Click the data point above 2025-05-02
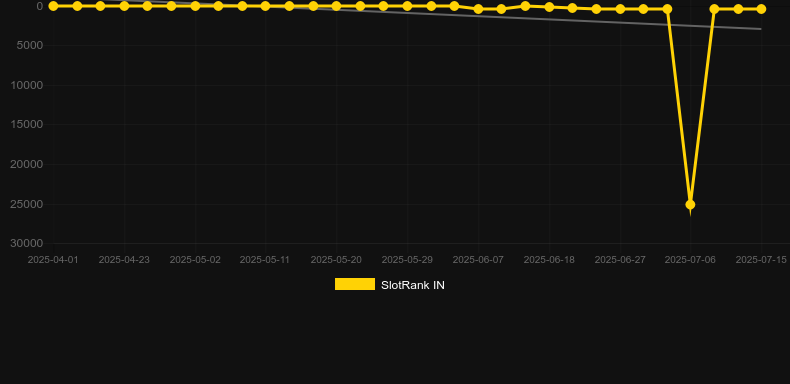The height and width of the screenshot is (384, 790). [x=195, y=6]
